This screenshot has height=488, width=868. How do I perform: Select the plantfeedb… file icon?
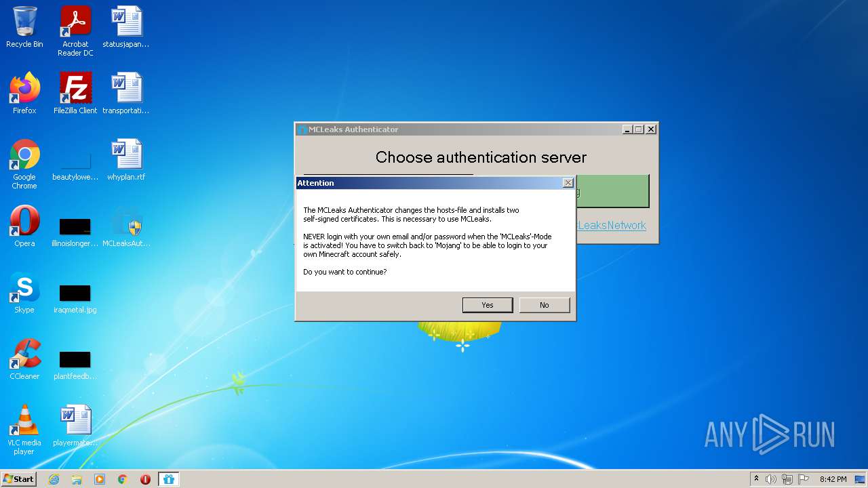tap(75, 363)
